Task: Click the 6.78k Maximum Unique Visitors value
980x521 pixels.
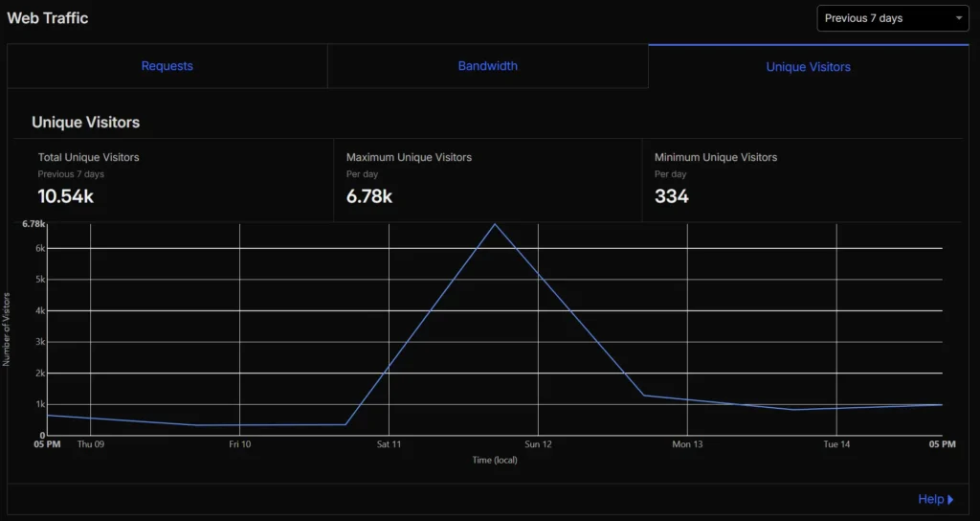Action: [368, 196]
